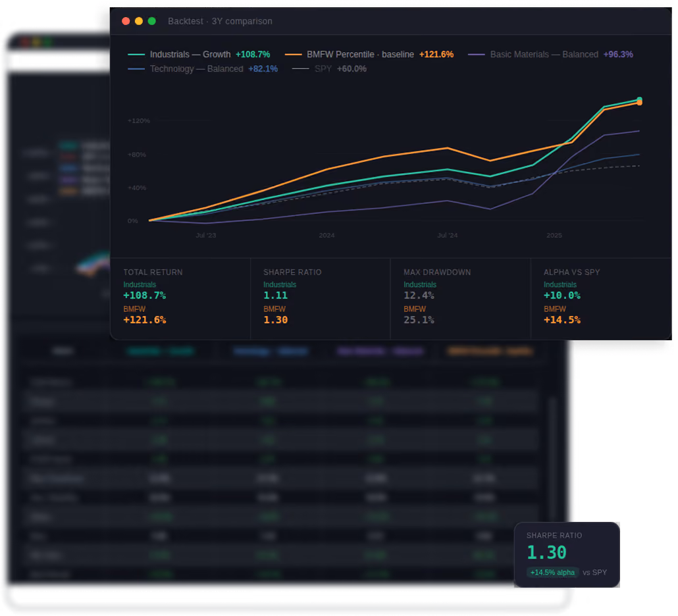Viewport: 678px width, 616px height.
Task: Click the orange BMFW legend line swatch
Action: (293, 55)
